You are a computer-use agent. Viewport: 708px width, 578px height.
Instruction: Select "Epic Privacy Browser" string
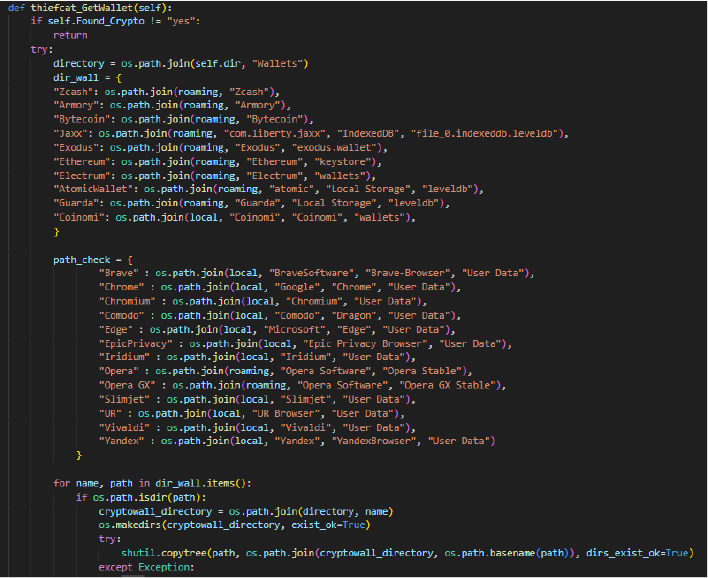point(365,344)
